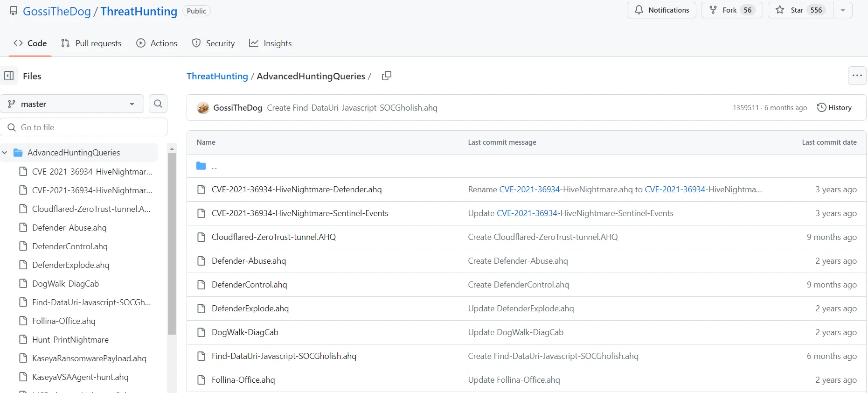This screenshot has width=868, height=393.
Task: Open 'Create Defender-Abuse.ahq' commit message
Action: tap(518, 261)
